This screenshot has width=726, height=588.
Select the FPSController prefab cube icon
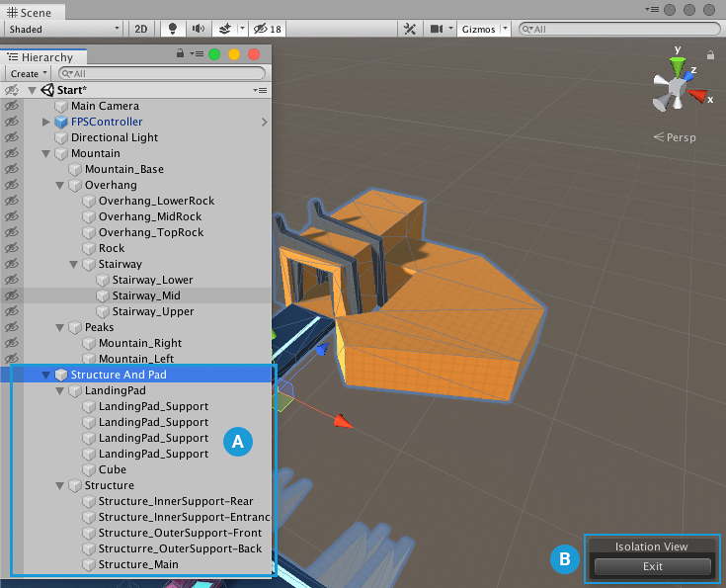(x=61, y=122)
